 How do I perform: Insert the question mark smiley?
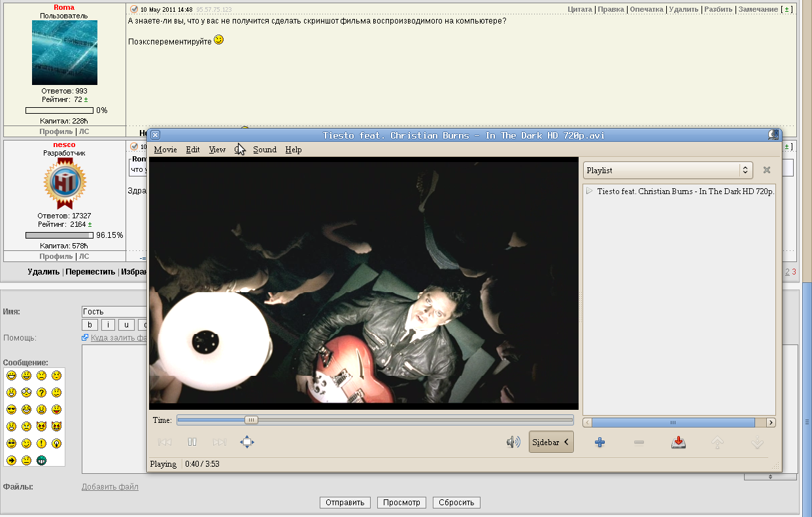point(41,393)
